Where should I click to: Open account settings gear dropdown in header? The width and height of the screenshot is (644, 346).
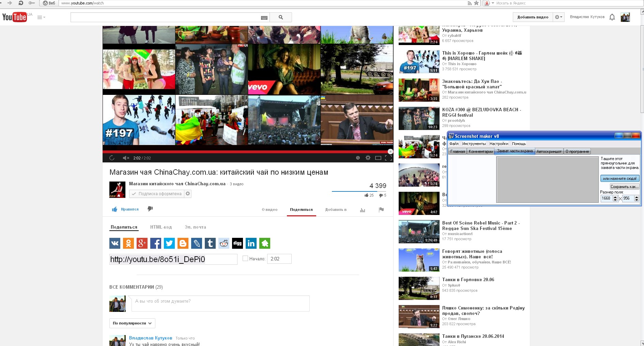tap(558, 17)
